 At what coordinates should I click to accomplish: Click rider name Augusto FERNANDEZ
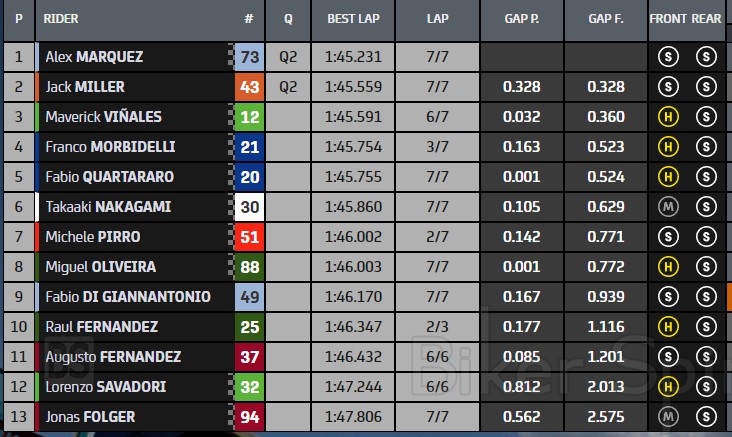(113, 357)
